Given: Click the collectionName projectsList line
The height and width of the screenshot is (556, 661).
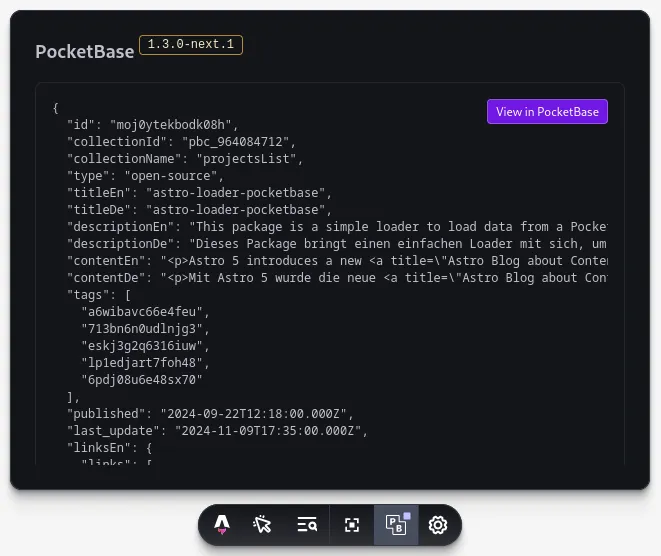Looking at the screenshot, I should (185, 159).
